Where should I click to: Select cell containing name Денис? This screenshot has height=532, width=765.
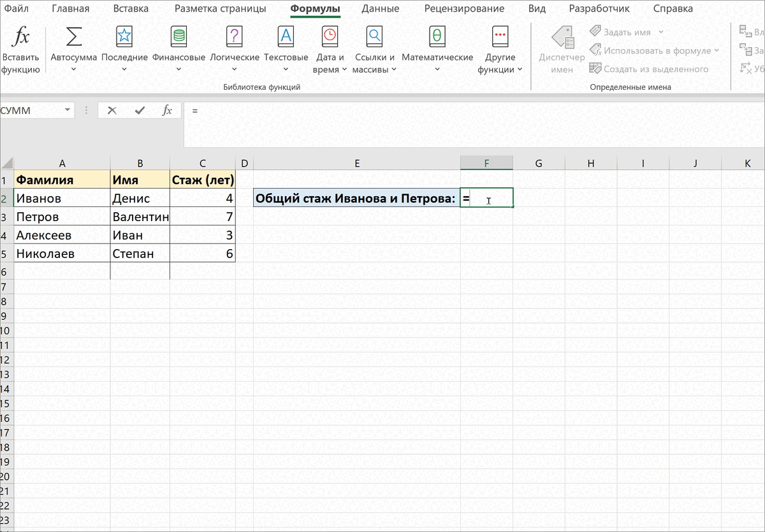point(140,199)
